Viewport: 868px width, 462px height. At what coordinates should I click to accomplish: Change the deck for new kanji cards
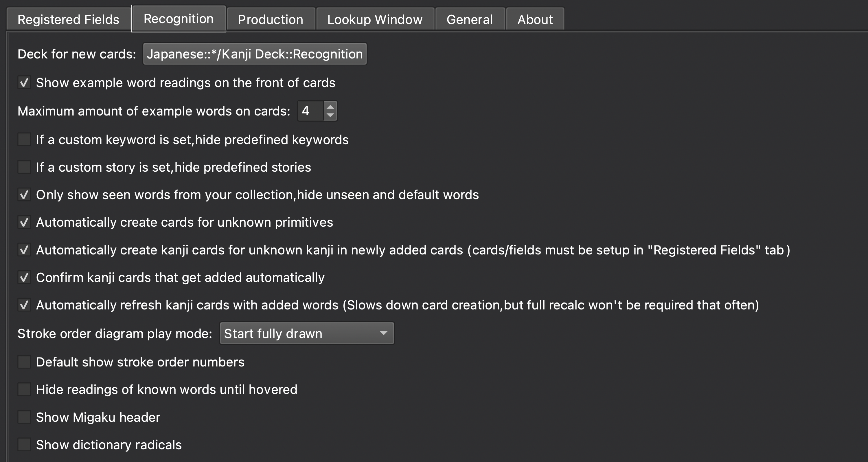[x=254, y=54]
